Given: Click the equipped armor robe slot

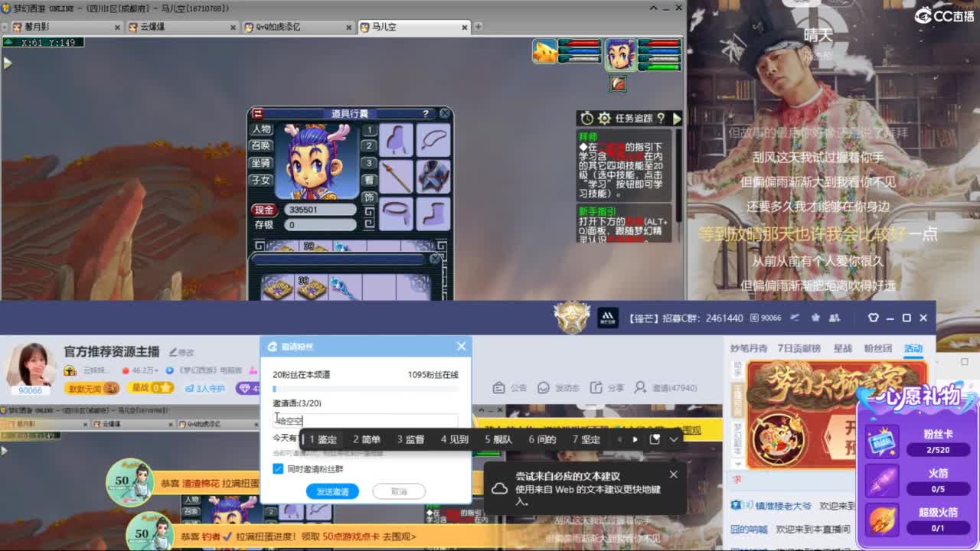Looking at the screenshot, I should 433,177.
